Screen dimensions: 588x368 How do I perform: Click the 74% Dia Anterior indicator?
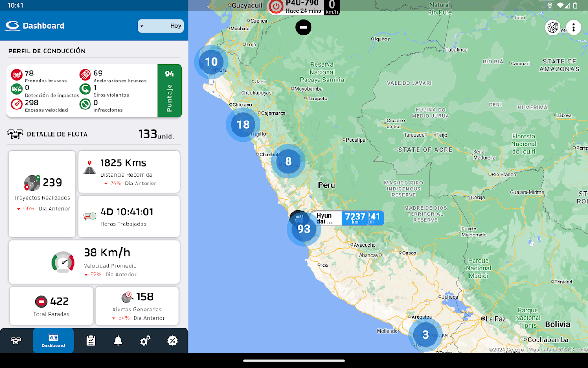[x=130, y=184]
